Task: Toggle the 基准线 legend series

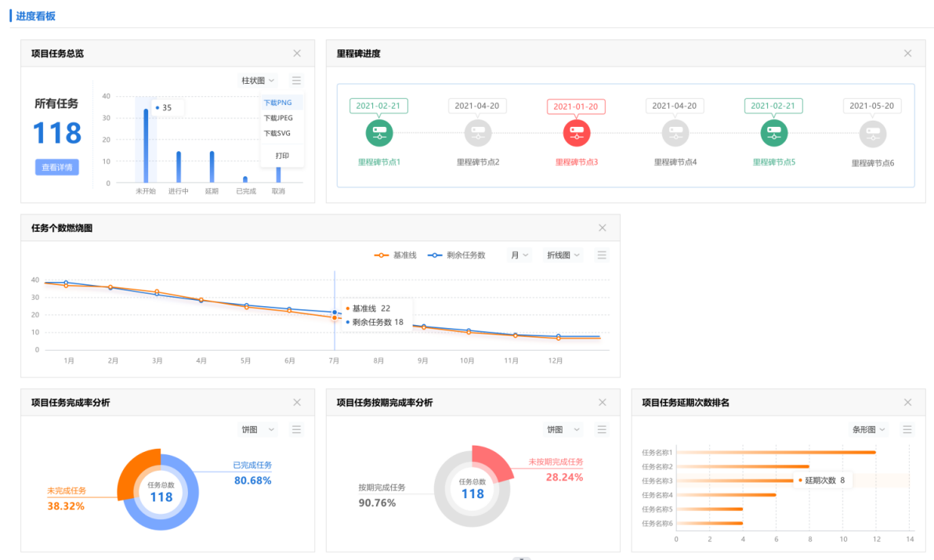Action: [x=396, y=255]
